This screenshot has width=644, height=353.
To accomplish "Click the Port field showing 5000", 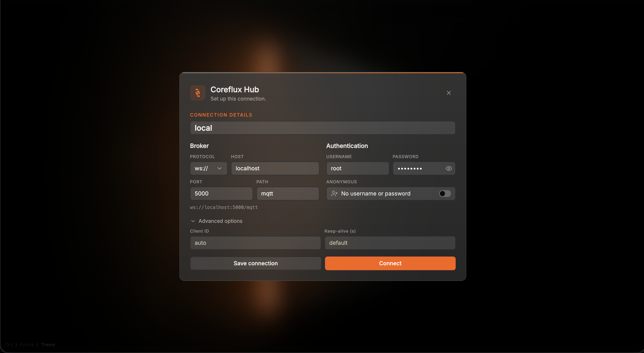I will click(221, 194).
